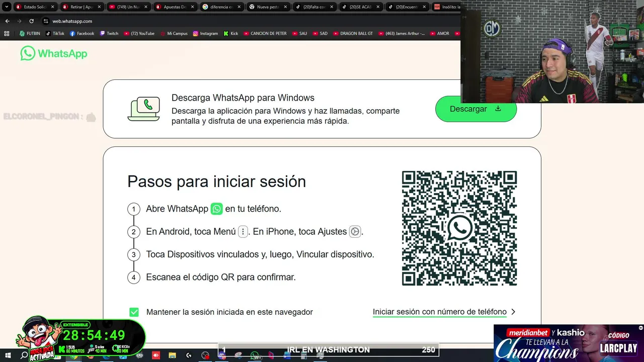Click the QR code image

tap(459, 228)
